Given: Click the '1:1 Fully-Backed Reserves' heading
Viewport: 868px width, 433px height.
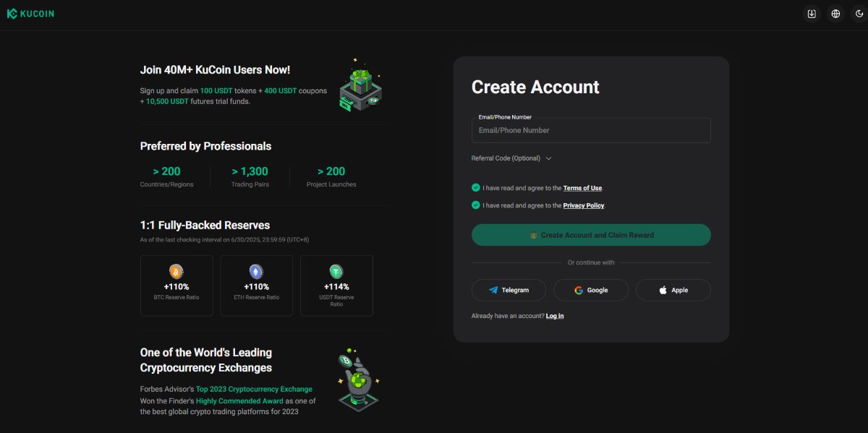Looking at the screenshot, I should (205, 225).
